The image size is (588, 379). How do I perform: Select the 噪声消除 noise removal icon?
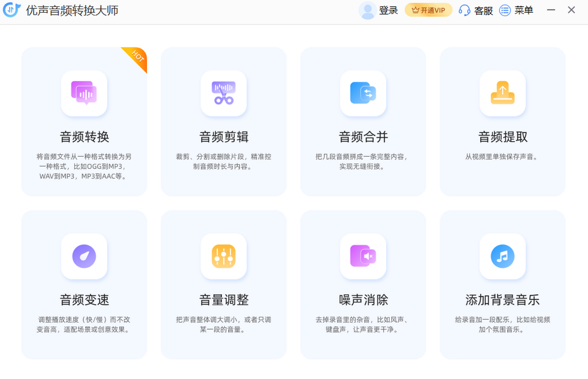363,257
